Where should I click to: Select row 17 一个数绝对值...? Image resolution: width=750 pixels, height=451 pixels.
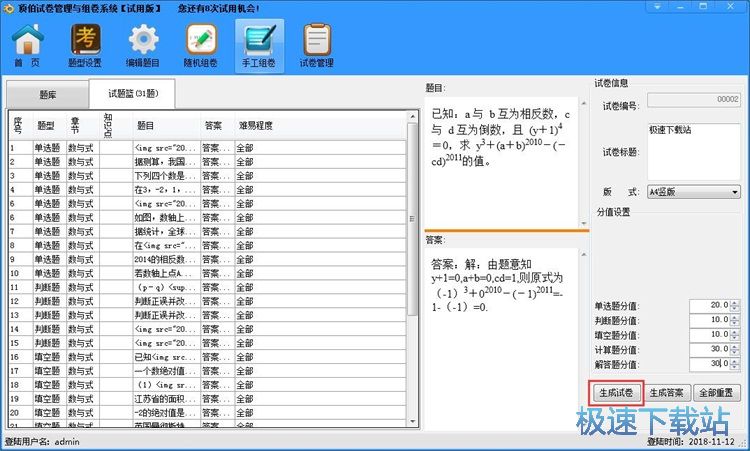165,371
